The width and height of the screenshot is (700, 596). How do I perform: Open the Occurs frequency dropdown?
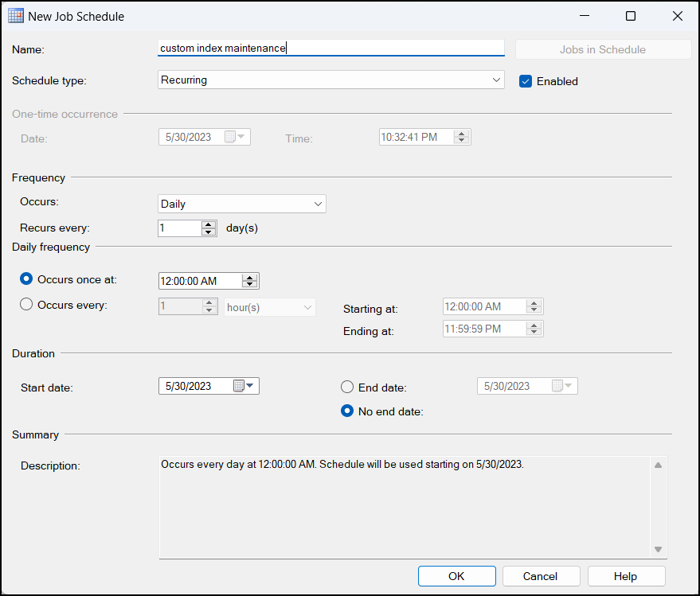click(319, 204)
